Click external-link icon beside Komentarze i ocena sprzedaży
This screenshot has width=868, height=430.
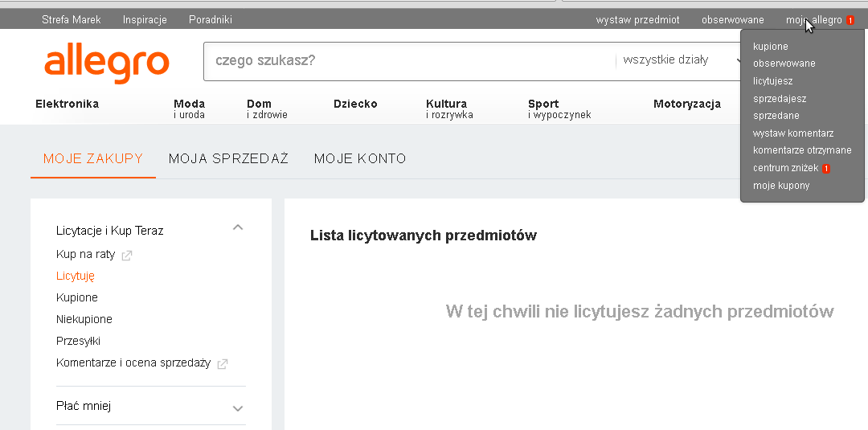click(223, 364)
